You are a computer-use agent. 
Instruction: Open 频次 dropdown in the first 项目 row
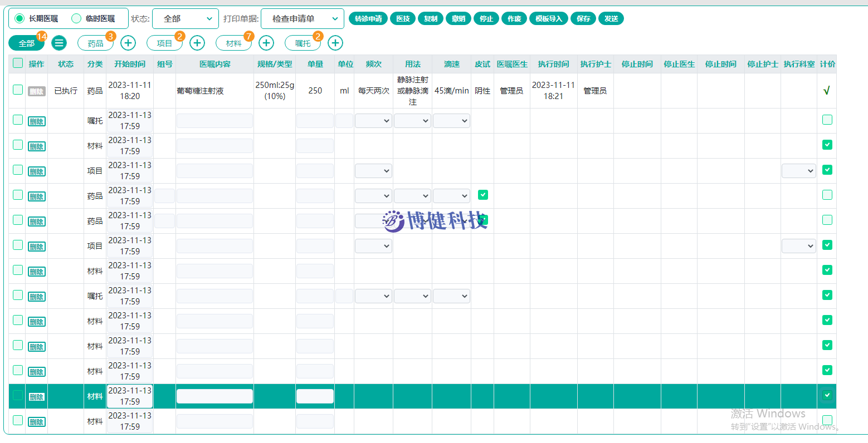tap(373, 171)
